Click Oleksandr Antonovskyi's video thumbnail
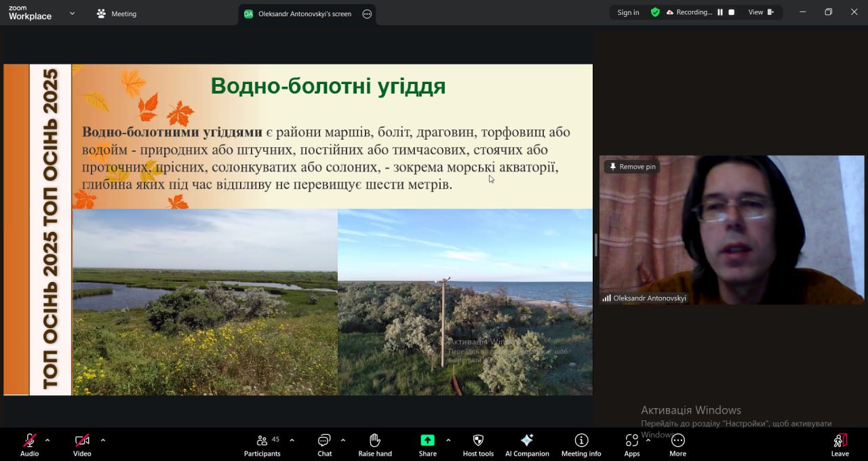This screenshot has height=461, width=868. 732,230
